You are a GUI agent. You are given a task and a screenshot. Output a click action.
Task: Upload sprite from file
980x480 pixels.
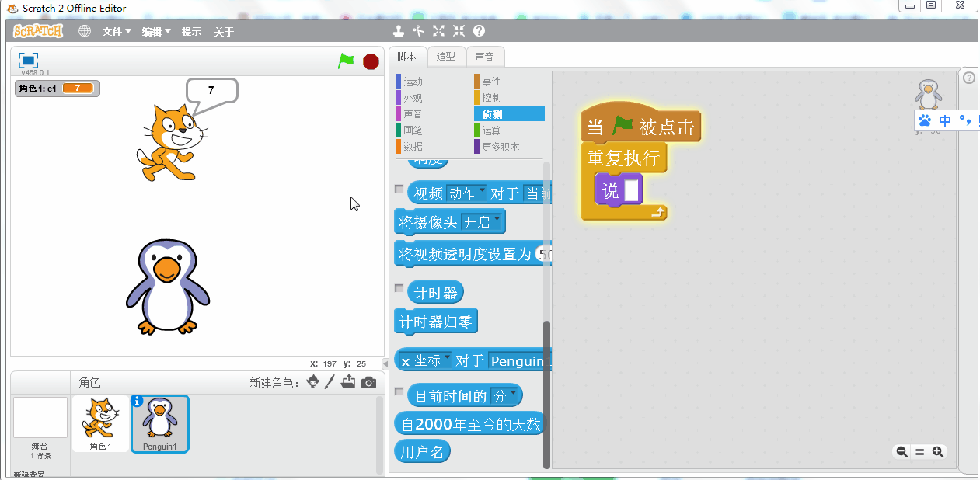click(x=348, y=382)
